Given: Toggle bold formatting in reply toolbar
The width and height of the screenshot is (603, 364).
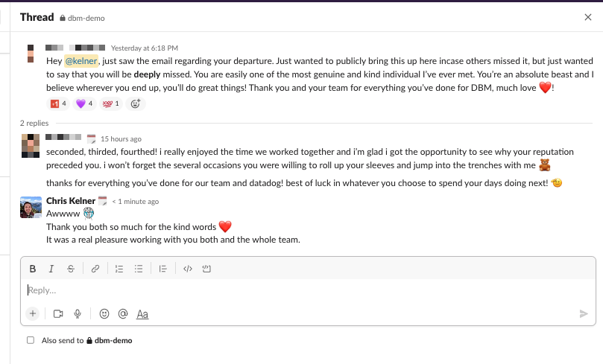Looking at the screenshot, I should [33, 269].
